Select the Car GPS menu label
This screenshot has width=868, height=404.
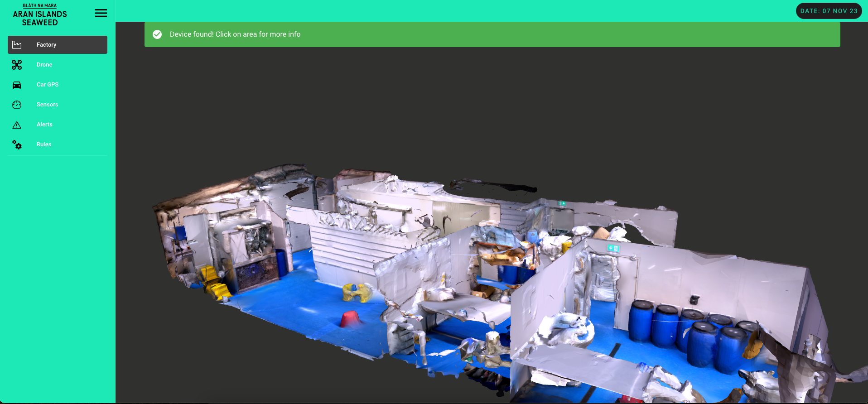tap(48, 85)
